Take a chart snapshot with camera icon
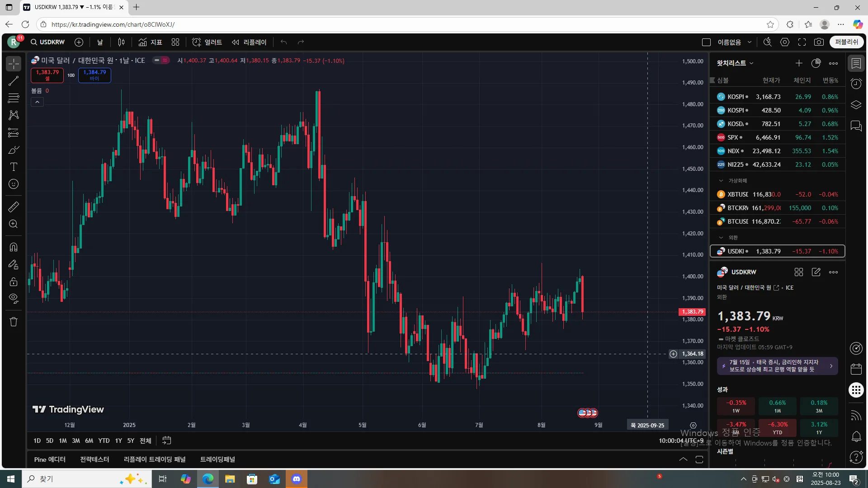Viewport: 868px width, 488px height. [819, 42]
